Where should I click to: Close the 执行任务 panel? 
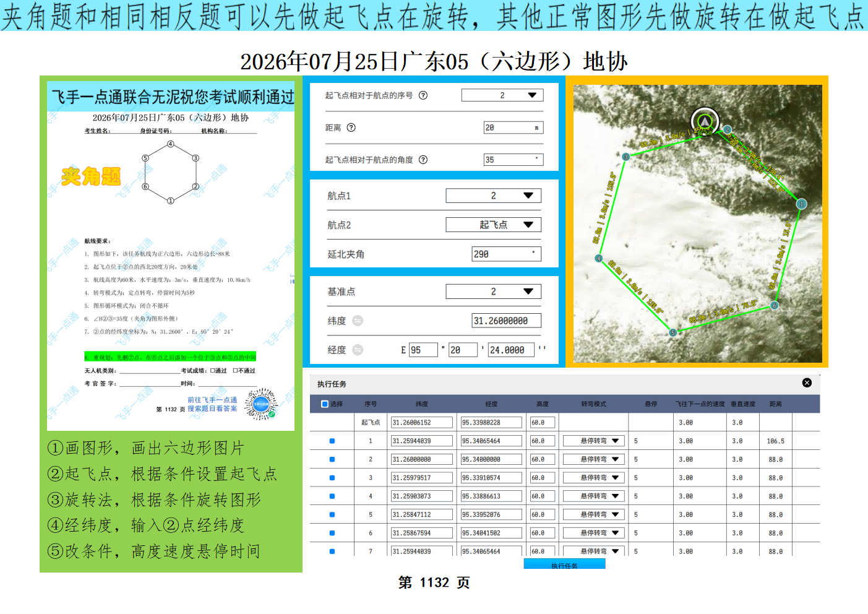click(x=807, y=383)
